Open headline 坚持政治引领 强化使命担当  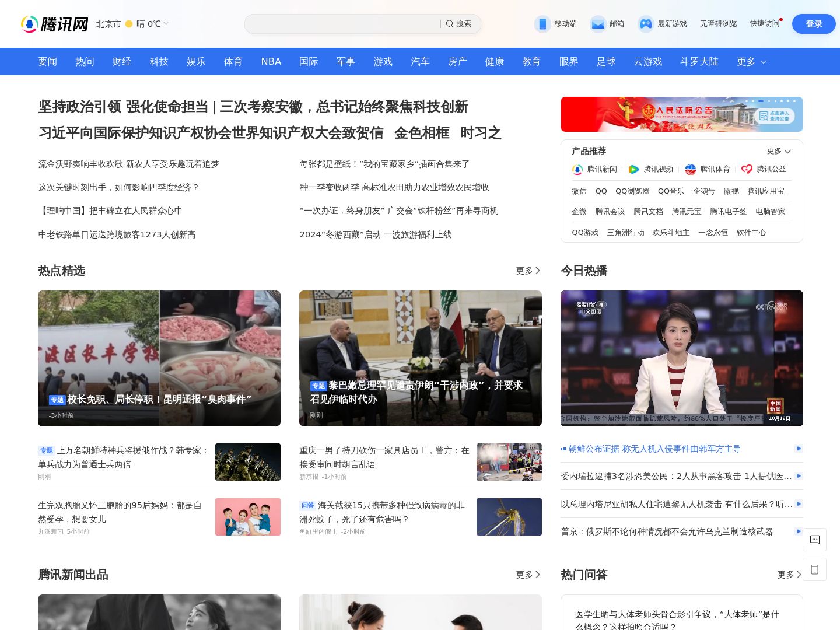point(123,107)
